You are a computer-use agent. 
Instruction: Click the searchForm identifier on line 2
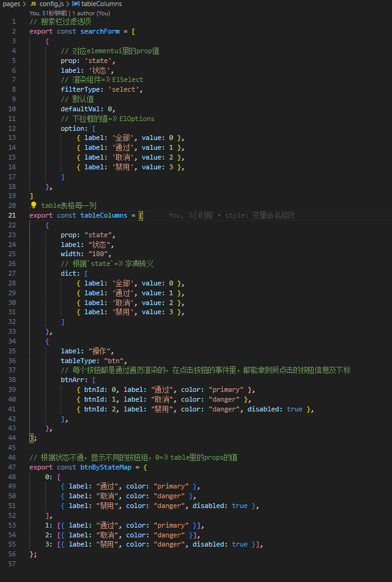(100, 31)
